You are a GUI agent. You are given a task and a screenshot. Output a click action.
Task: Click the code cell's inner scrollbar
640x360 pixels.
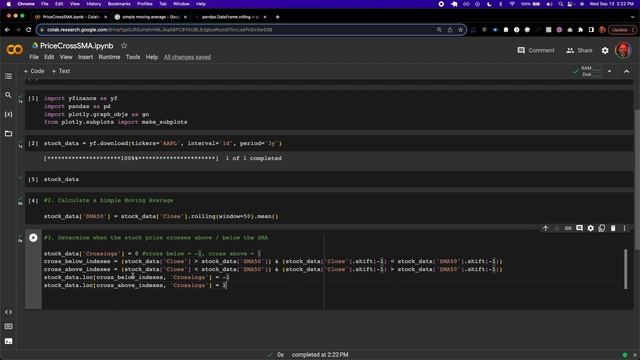(x=625, y=269)
